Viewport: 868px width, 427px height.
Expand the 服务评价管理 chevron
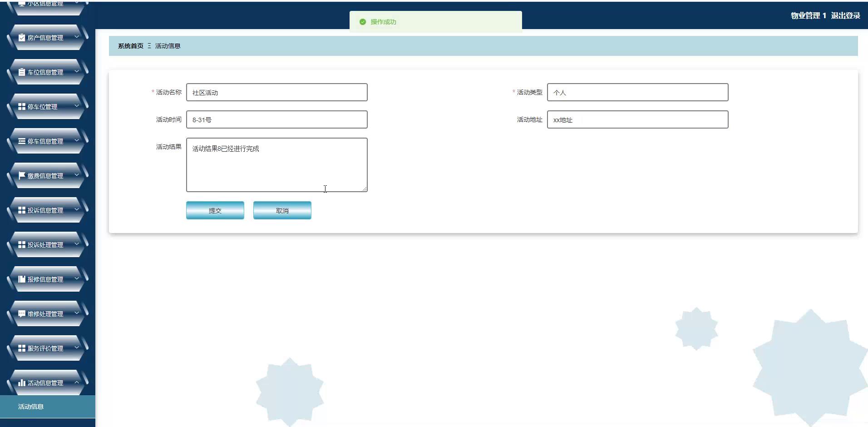click(x=77, y=348)
